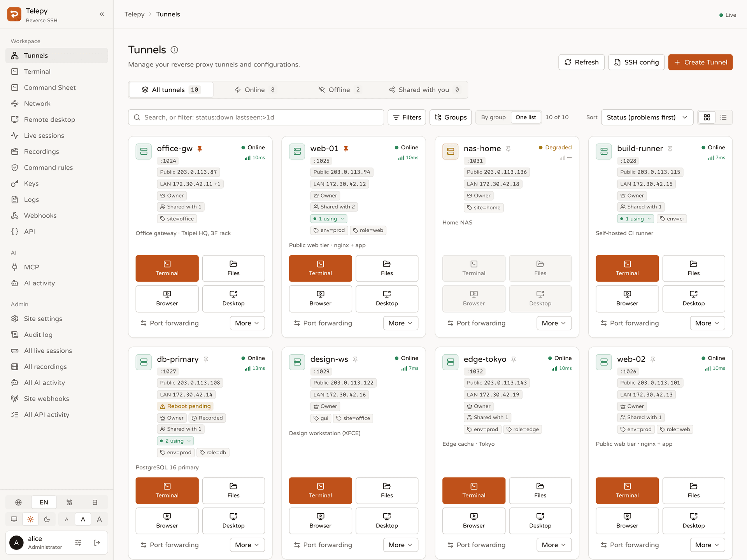Switch to grid view layout

point(707,117)
